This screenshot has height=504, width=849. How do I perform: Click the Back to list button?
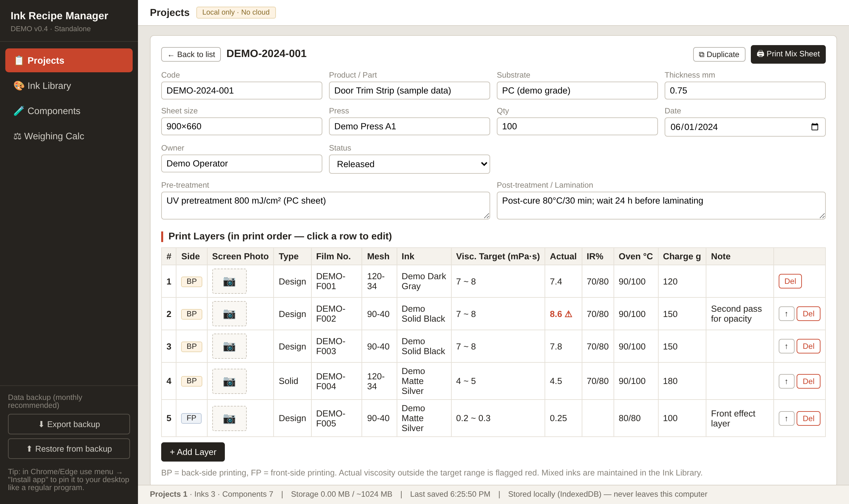[x=191, y=54]
